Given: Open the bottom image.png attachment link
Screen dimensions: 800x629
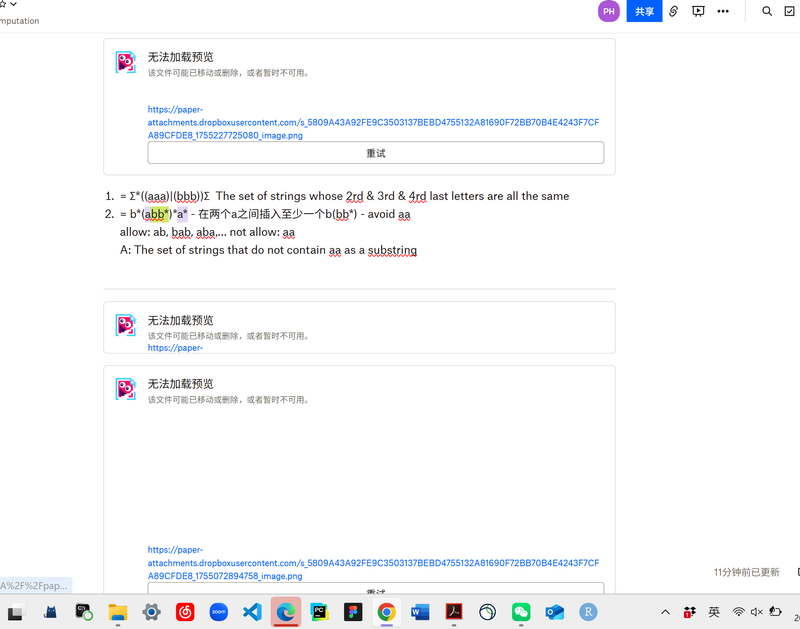Looking at the screenshot, I should tap(373, 563).
